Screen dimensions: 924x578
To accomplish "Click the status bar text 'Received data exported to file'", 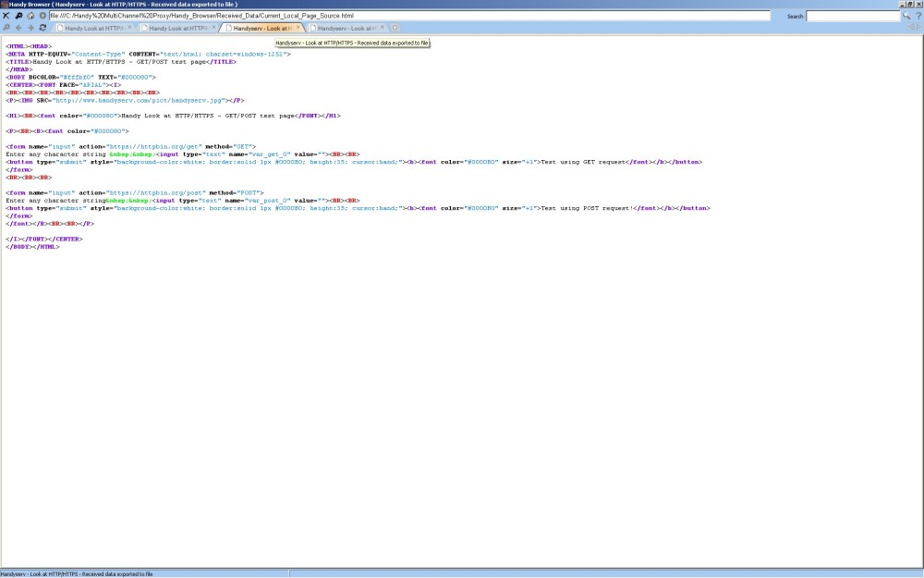I will 117,574.
